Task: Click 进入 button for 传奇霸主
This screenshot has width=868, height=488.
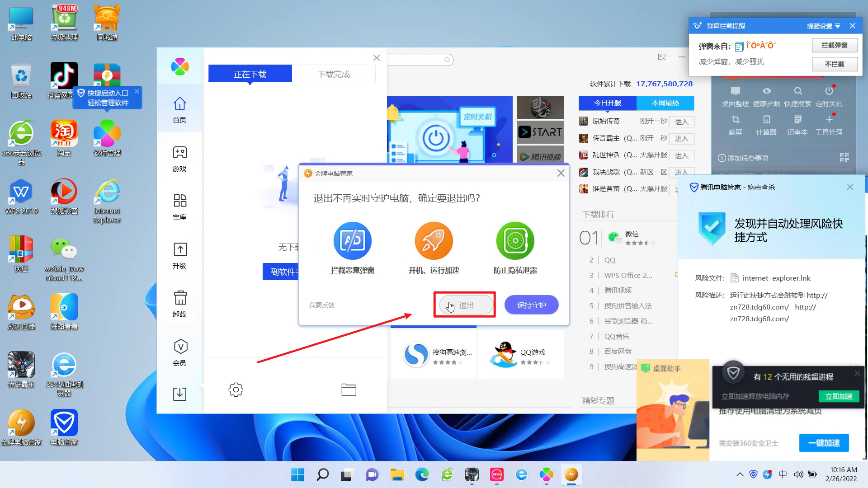Action: coord(681,138)
